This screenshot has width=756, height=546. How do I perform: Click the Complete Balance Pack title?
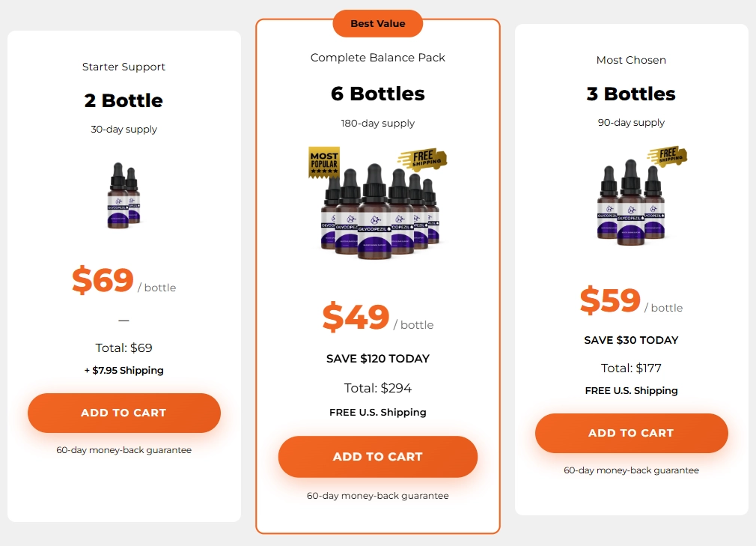(x=377, y=57)
